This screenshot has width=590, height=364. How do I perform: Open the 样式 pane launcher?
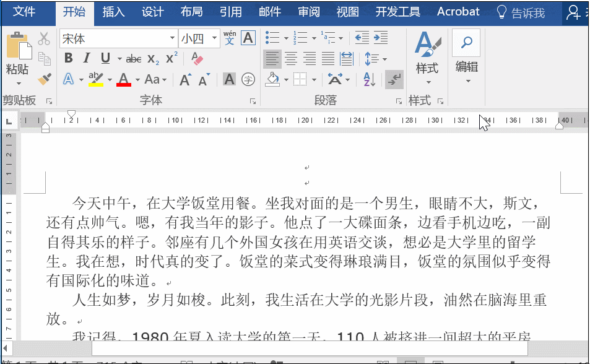point(440,101)
